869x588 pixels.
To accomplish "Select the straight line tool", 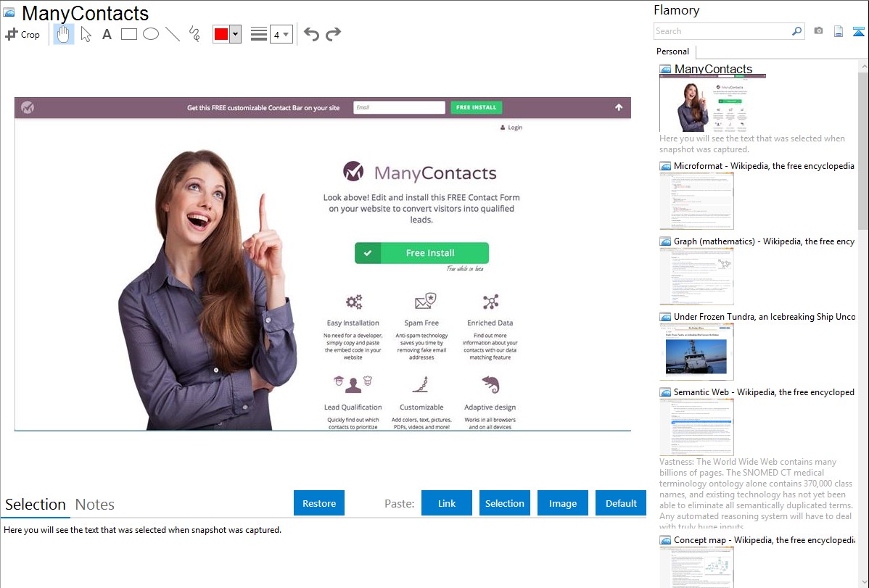I will coord(173,34).
